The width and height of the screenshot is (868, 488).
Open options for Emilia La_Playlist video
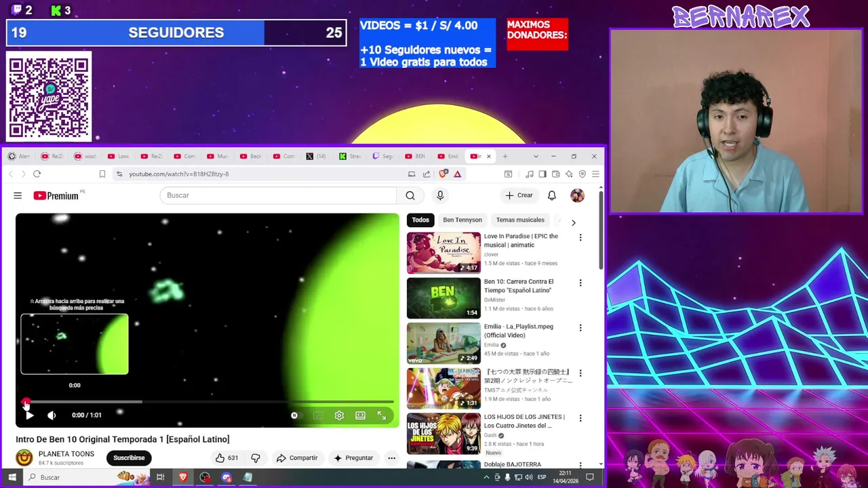(x=580, y=328)
